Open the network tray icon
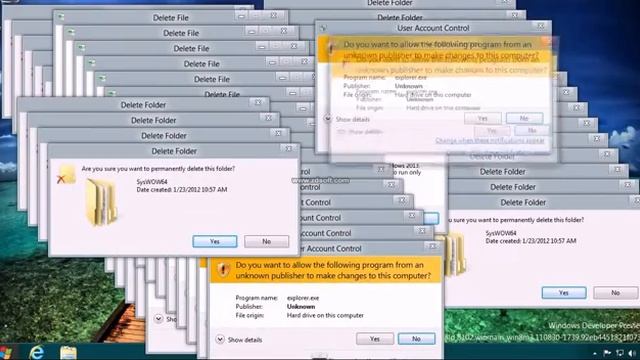The height and width of the screenshot is (360, 640). coord(620,353)
